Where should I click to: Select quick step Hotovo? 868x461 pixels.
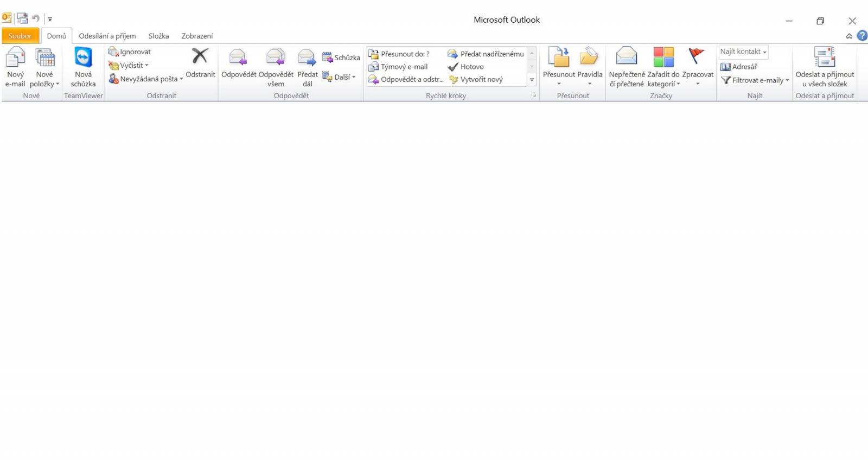(x=465, y=67)
